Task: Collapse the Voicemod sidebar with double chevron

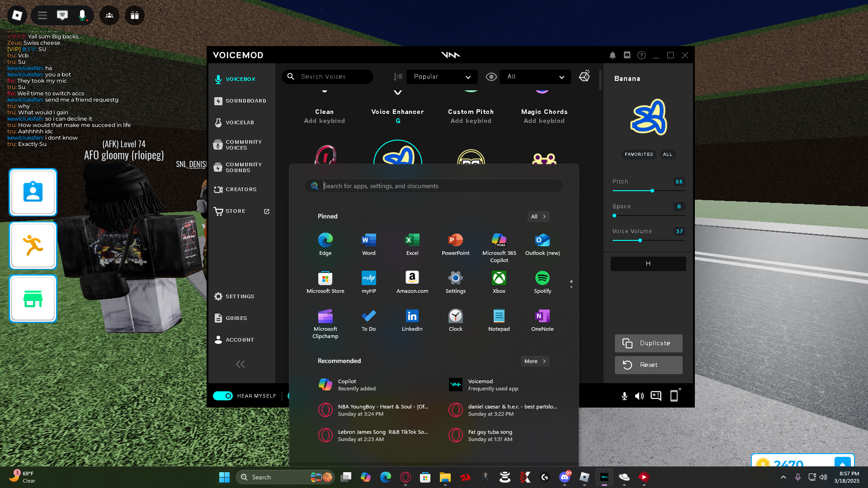Action: click(240, 364)
